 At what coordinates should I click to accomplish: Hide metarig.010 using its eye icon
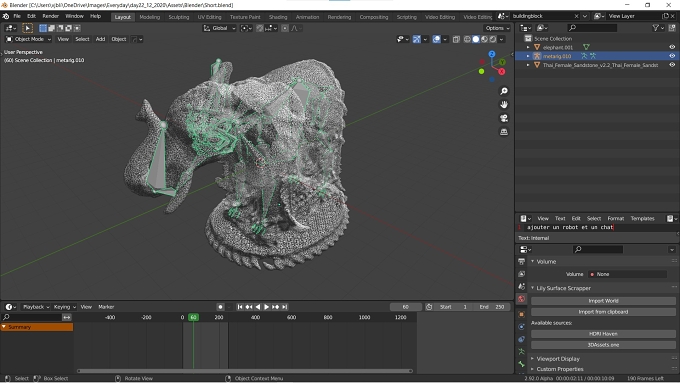coord(672,56)
